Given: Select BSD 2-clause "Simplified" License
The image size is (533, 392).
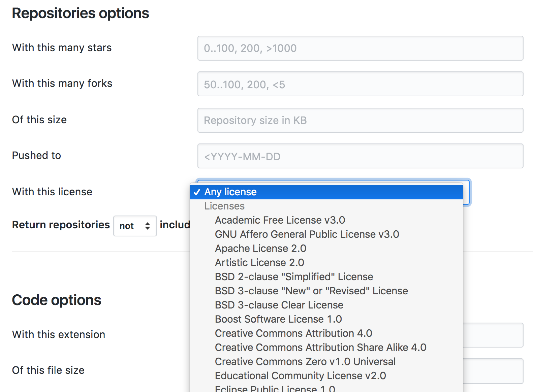Looking at the screenshot, I should click(294, 277).
